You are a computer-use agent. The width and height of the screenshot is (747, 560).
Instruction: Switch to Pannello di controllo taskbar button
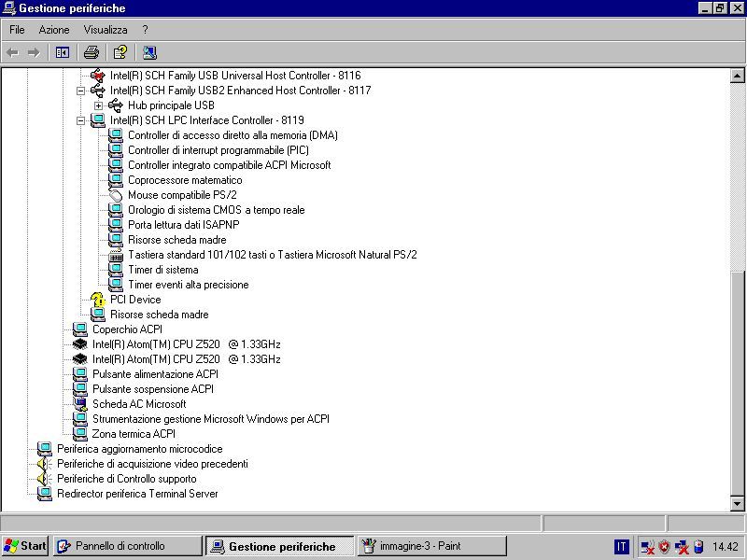(128, 546)
